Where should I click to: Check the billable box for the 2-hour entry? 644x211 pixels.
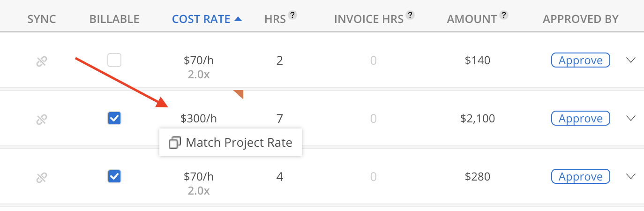pos(114,60)
